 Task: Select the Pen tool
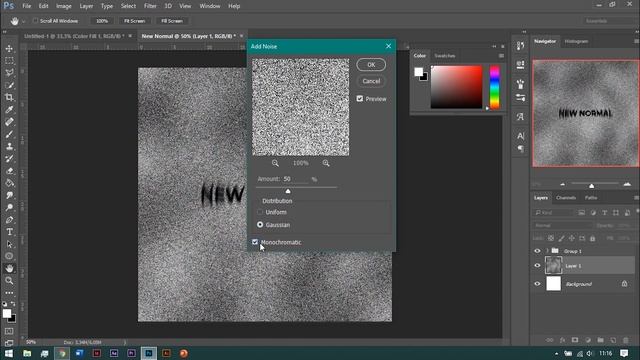click(x=9, y=220)
